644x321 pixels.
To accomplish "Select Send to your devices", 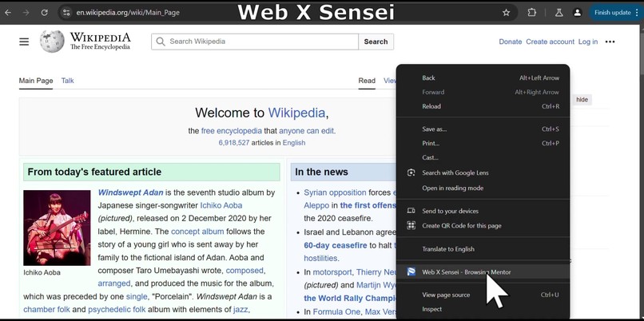I will [483, 211].
